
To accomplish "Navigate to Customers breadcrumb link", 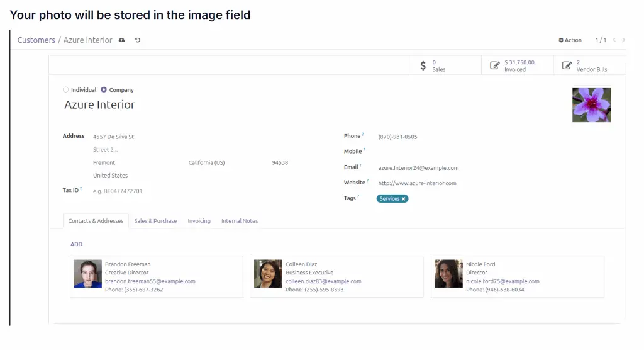I will (36, 40).
